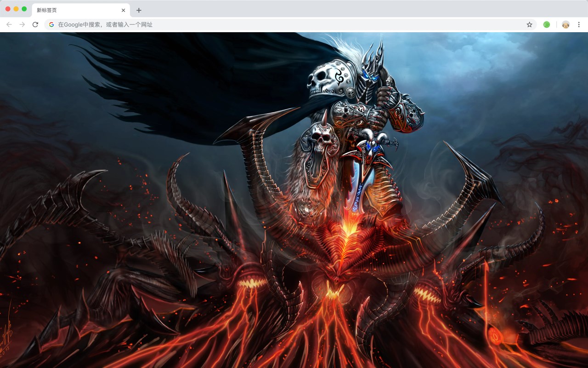Screen dimensions: 588x368
Task: Bookmark this page with the star icon
Action: (x=529, y=24)
